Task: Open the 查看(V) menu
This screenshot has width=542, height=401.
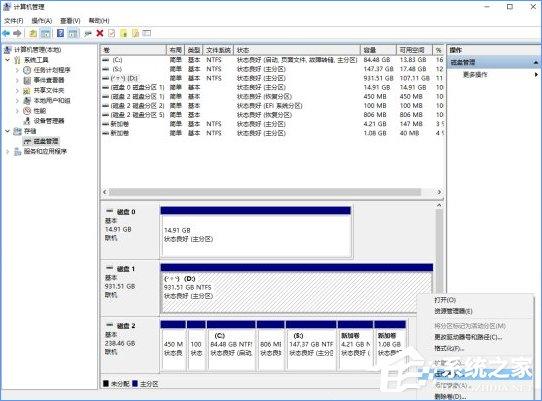Action: point(70,21)
